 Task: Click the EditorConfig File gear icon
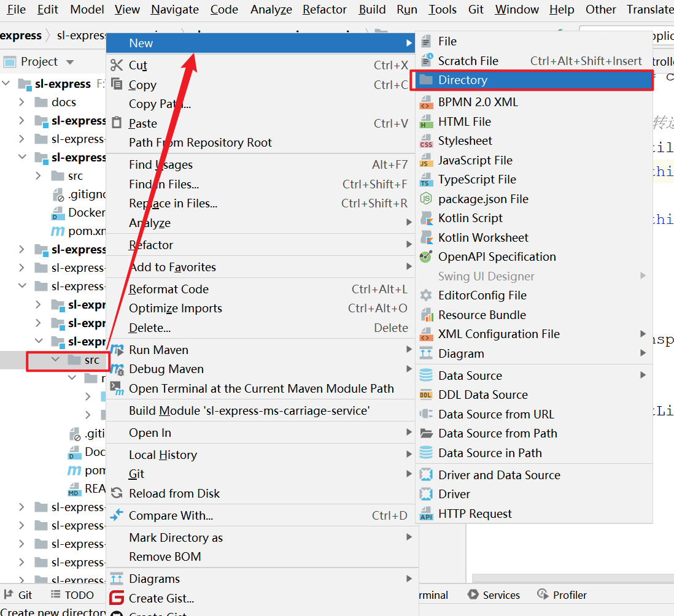click(x=426, y=295)
